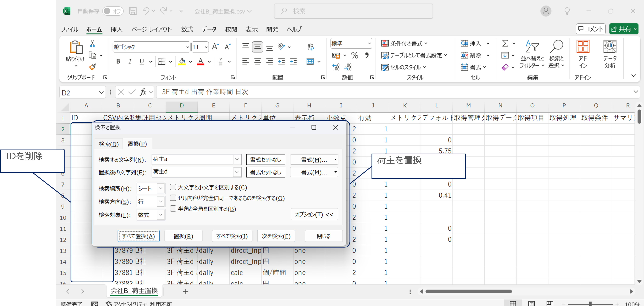Screen dimensions: 644x306
Task: Click the Increase Indent icon
Action: coord(294,62)
